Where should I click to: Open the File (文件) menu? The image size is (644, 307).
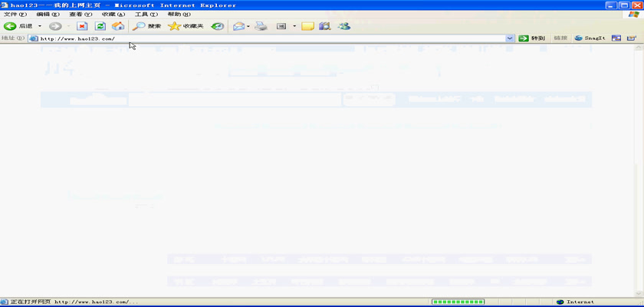click(x=15, y=15)
